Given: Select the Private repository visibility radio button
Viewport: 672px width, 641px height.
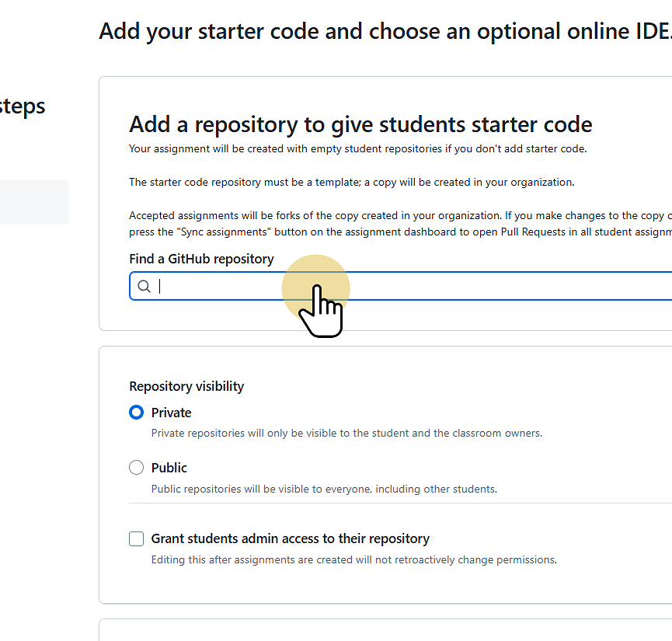Looking at the screenshot, I should pyautogui.click(x=136, y=413).
